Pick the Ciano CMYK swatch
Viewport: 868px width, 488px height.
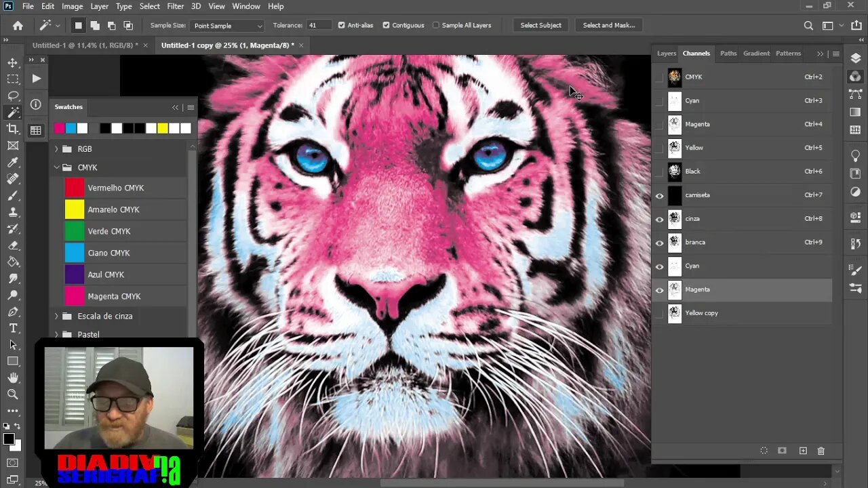pyautogui.click(x=75, y=253)
